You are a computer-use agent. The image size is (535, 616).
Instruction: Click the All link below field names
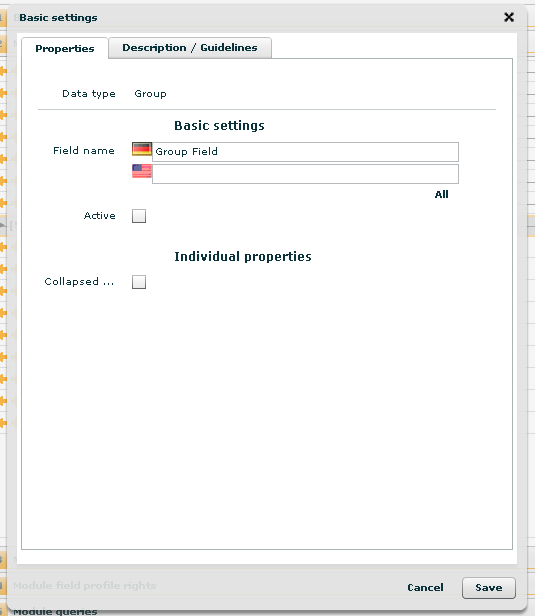tap(442, 194)
